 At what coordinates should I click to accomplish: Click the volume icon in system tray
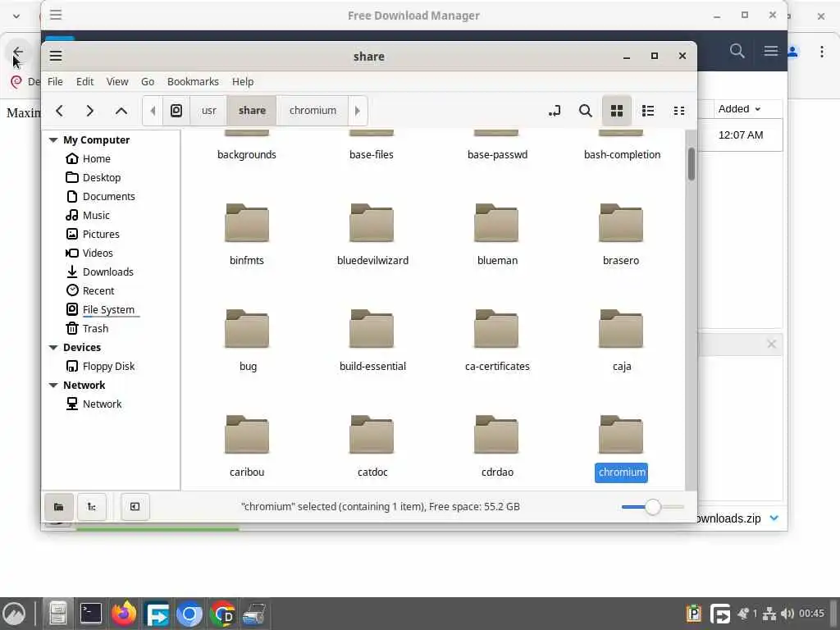[787, 614]
